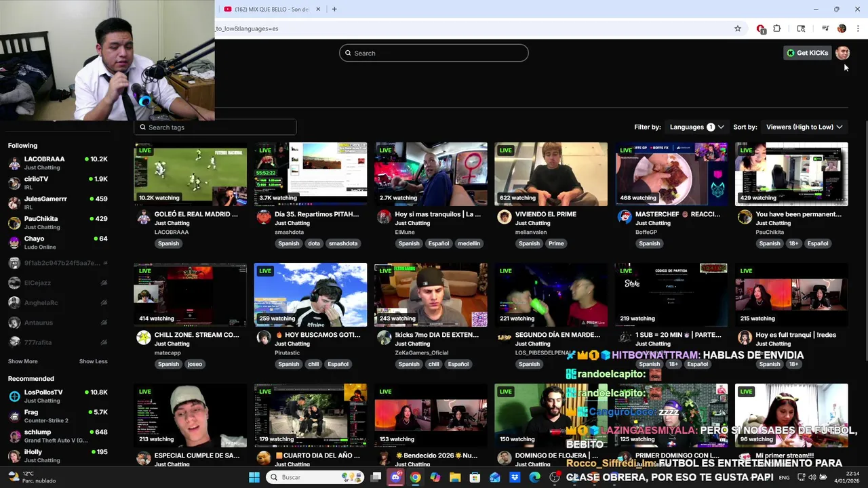Open iHolly in the Recommended list
The width and height of the screenshot is (868, 488).
pyautogui.click(x=58, y=455)
